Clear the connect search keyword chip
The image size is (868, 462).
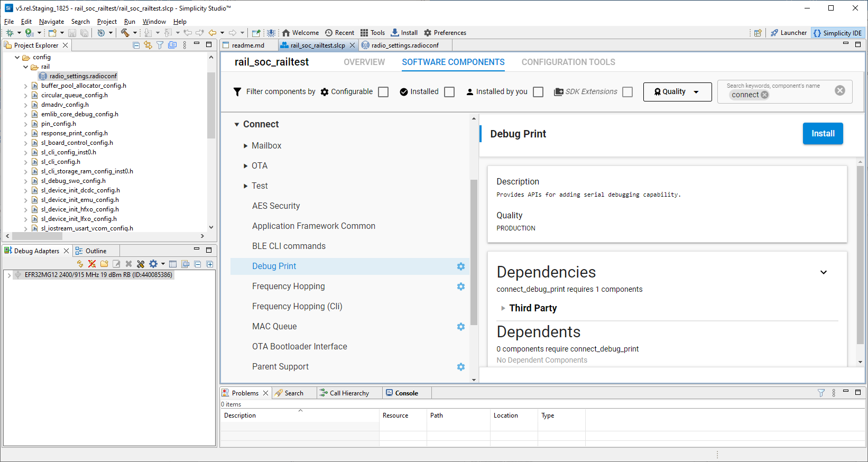pyautogui.click(x=764, y=95)
